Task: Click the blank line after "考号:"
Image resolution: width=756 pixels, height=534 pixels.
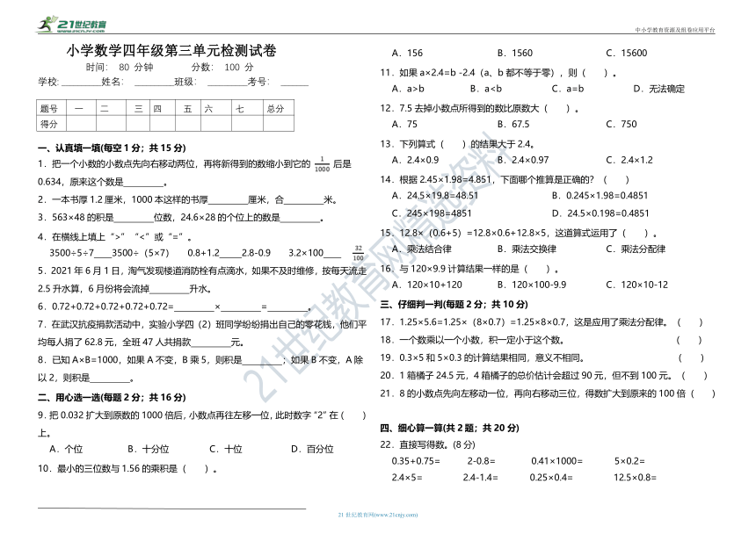Action: coord(294,83)
